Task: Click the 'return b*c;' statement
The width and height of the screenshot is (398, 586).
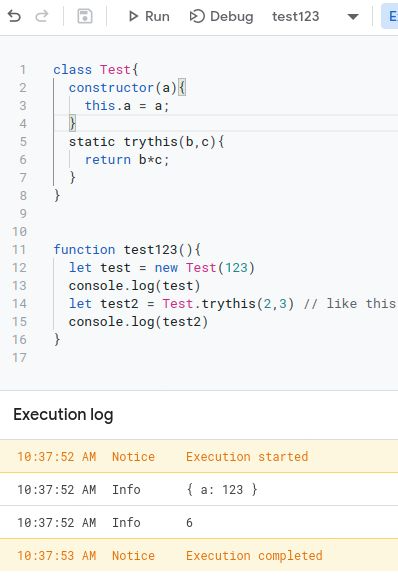Action: click(127, 160)
